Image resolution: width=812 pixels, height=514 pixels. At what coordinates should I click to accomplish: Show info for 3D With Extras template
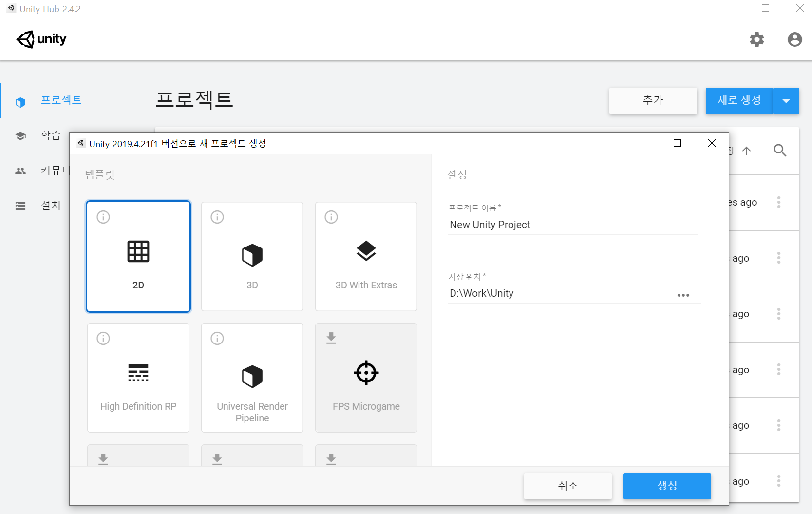tap(331, 217)
